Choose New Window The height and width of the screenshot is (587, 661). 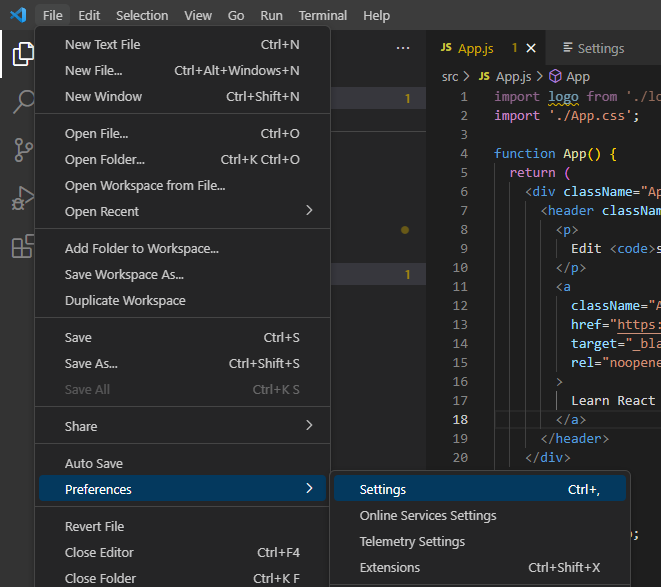point(182,97)
